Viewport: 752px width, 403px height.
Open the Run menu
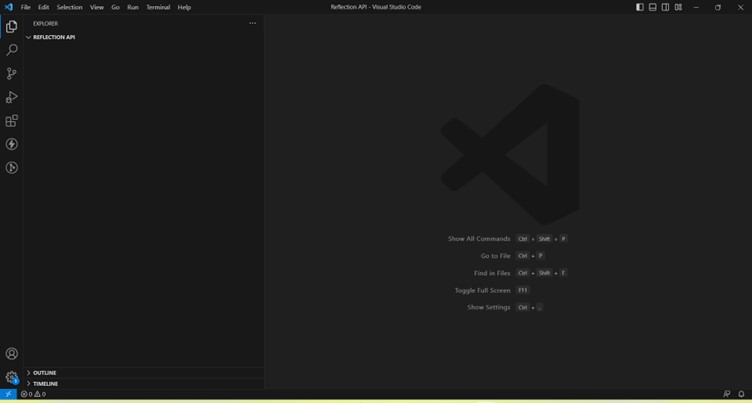click(133, 7)
